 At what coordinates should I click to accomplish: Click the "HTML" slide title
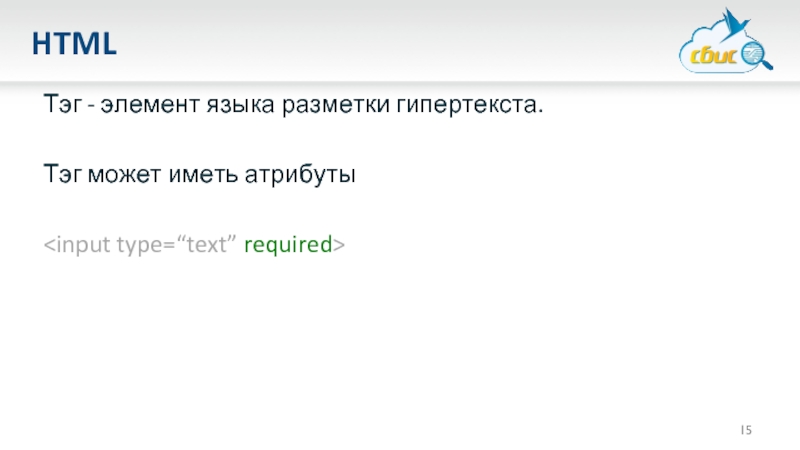click(74, 43)
